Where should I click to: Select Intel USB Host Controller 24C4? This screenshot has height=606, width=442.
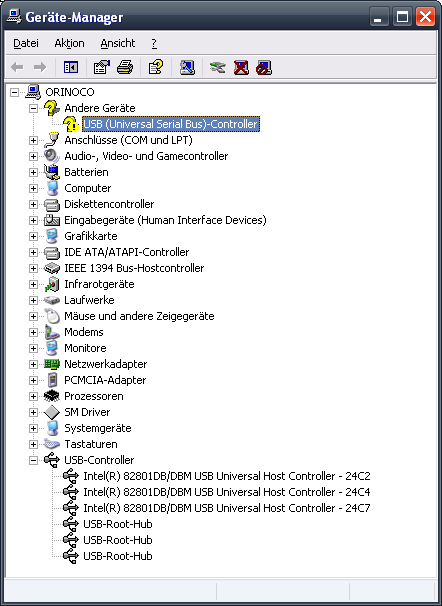(x=227, y=492)
